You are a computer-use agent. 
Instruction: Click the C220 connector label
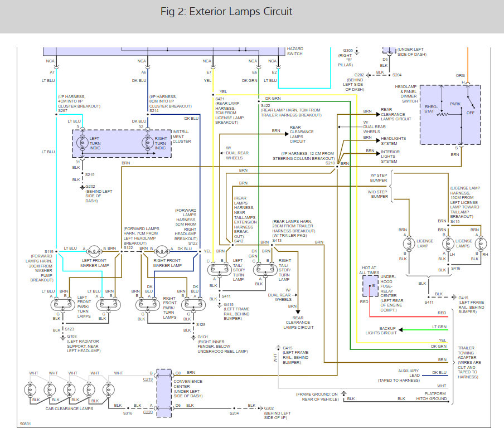[148, 412]
